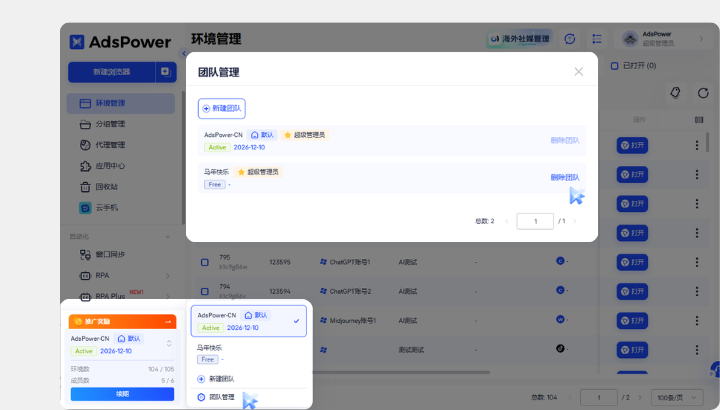Image resolution: width=720 pixels, height=410 pixels.
Task: Click the AdsPower logo
Action: point(120,42)
